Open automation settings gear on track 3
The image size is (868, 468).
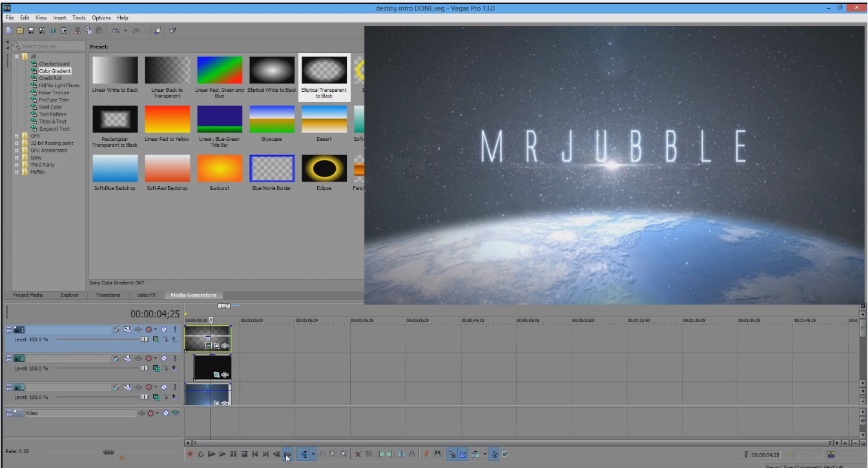pos(149,387)
